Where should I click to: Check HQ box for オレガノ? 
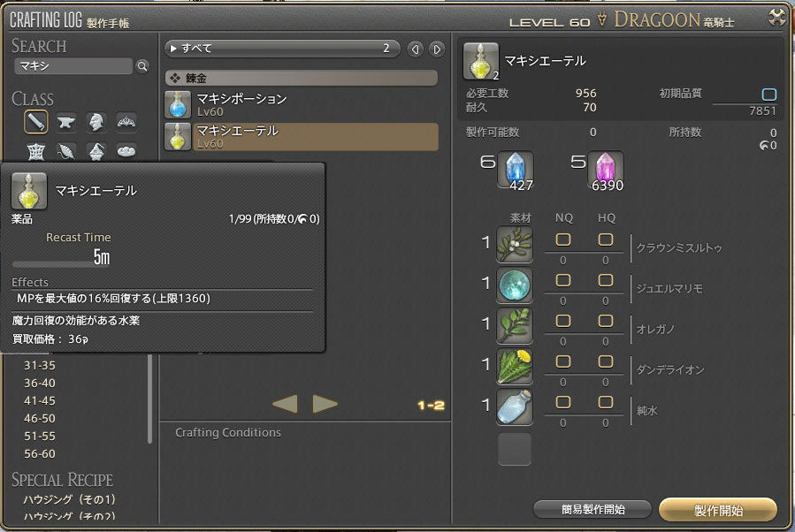pyautogui.click(x=606, y=321)
